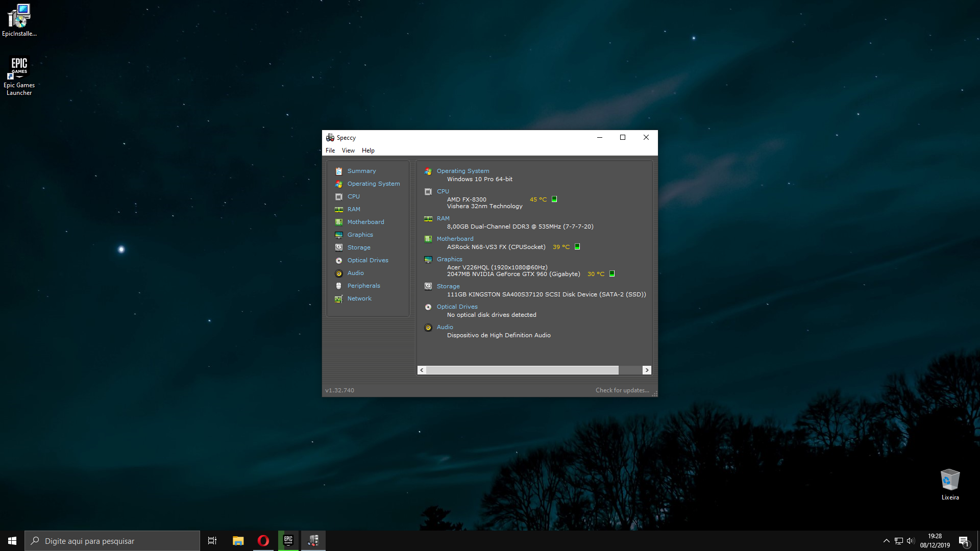This screenshot has height=551, width=980.
Task: Select Operating System in the sidebar
Action: (x=374, y=184)
